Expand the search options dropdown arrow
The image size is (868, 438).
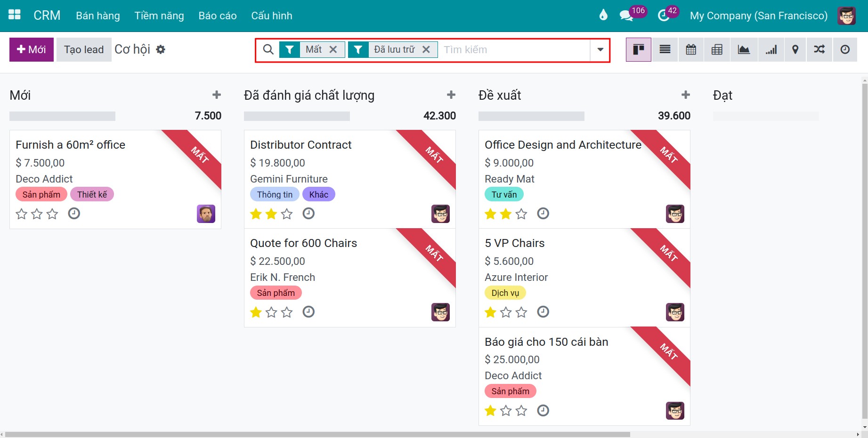[x=600, y=49]
